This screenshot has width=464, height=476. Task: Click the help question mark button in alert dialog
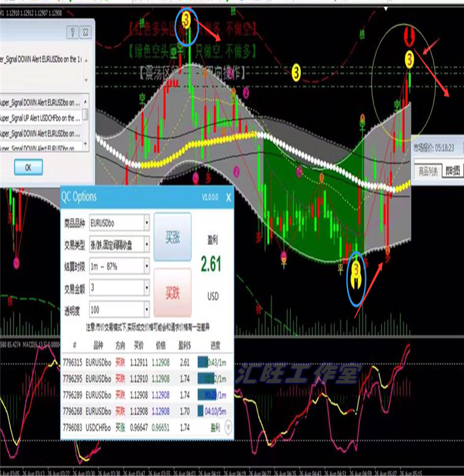point(71,32)
